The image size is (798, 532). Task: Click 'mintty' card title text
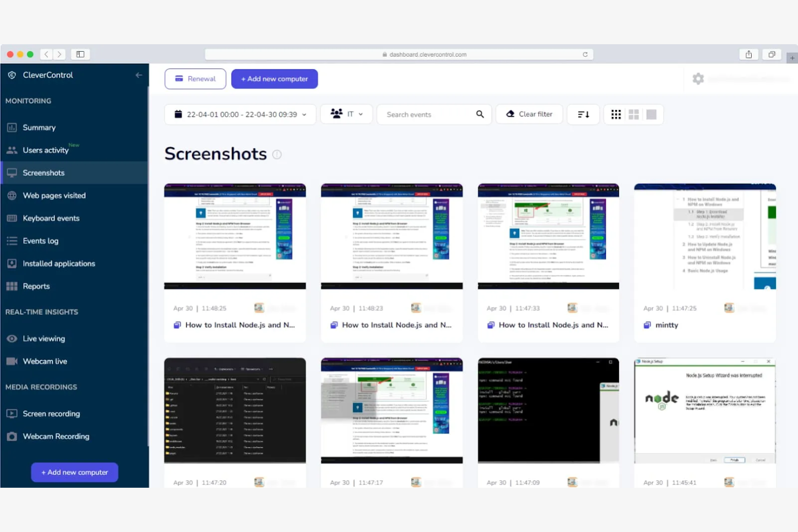(666, 325)
